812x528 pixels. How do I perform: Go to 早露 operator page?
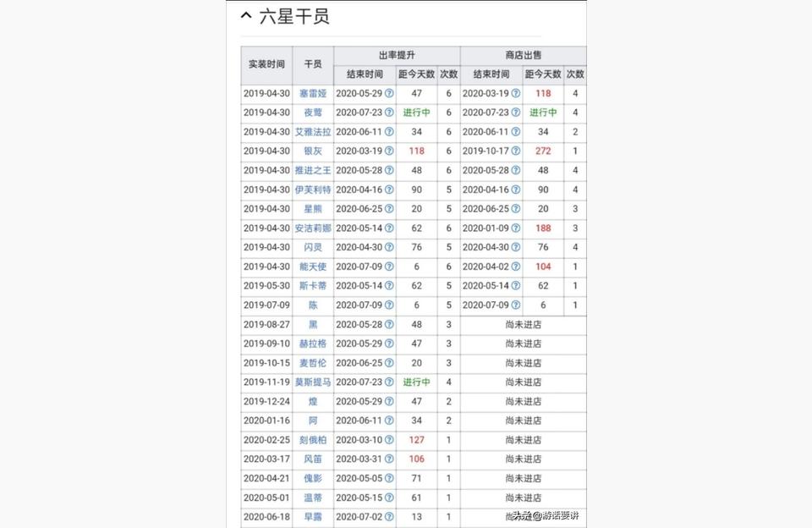313,517
